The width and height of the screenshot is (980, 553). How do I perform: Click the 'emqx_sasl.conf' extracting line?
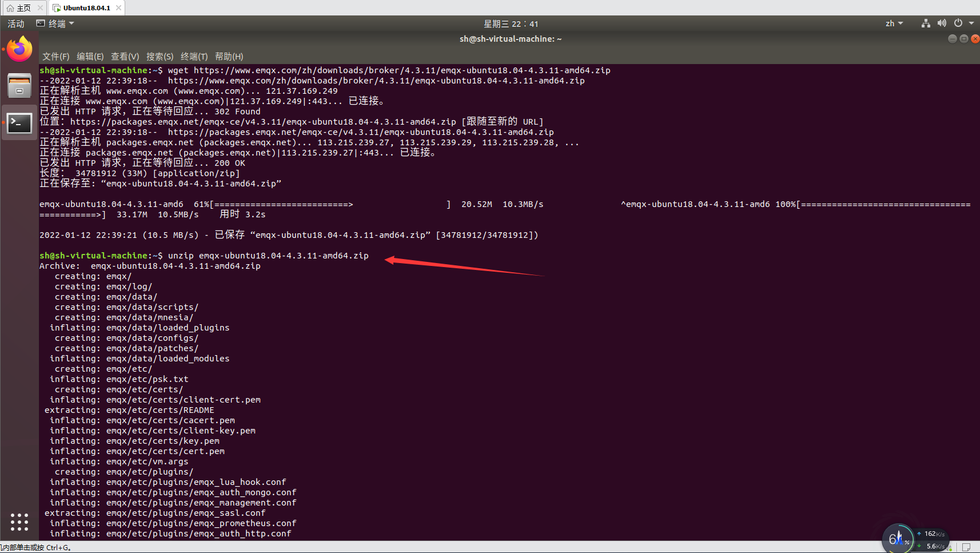[155, 513]
